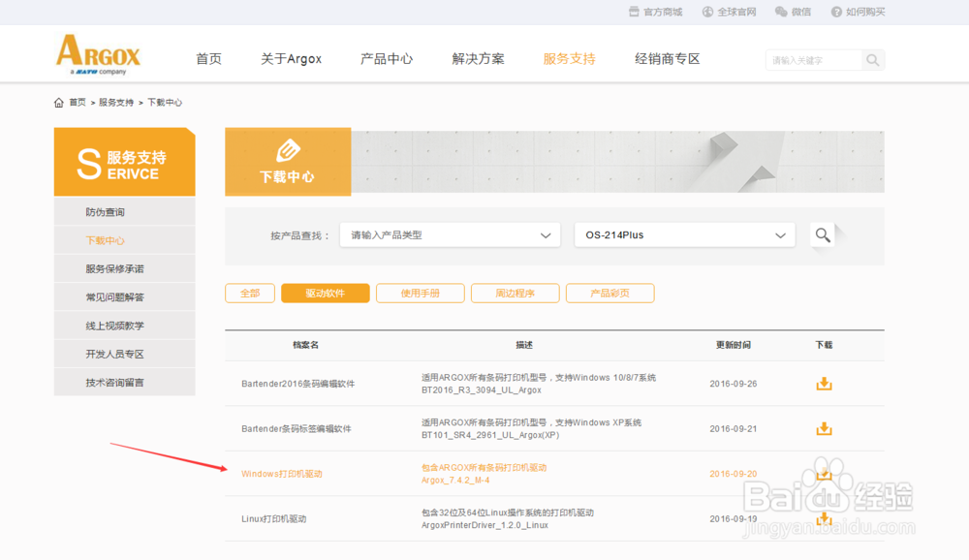Click date 2016-09-21 cell

coord(733,429)
